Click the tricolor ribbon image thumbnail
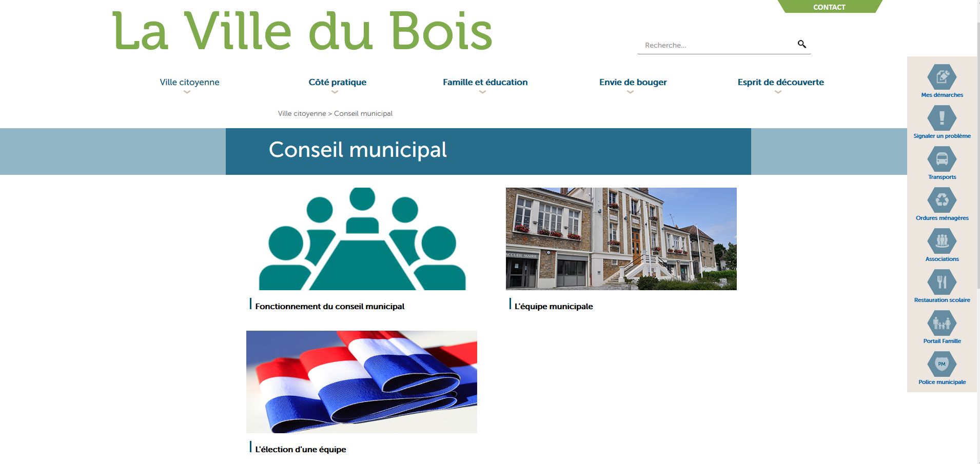The width and height of the screenshot is (980, 464). point(361,381)
